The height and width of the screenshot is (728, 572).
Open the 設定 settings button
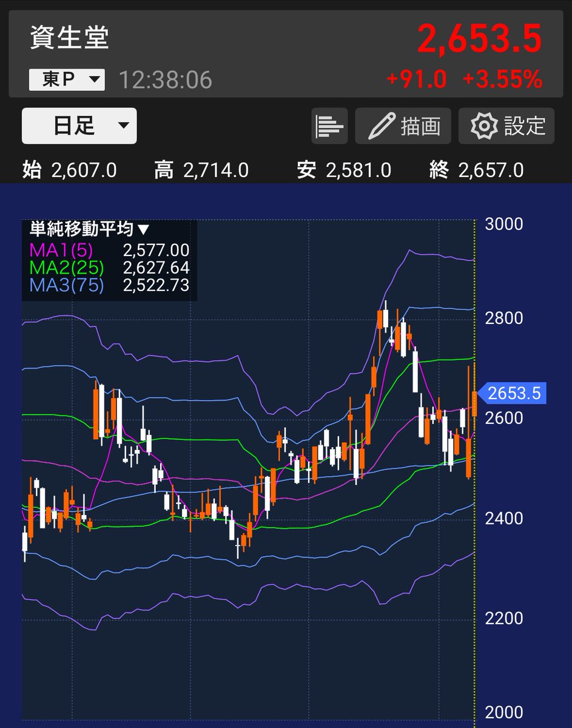pos(506,126)
